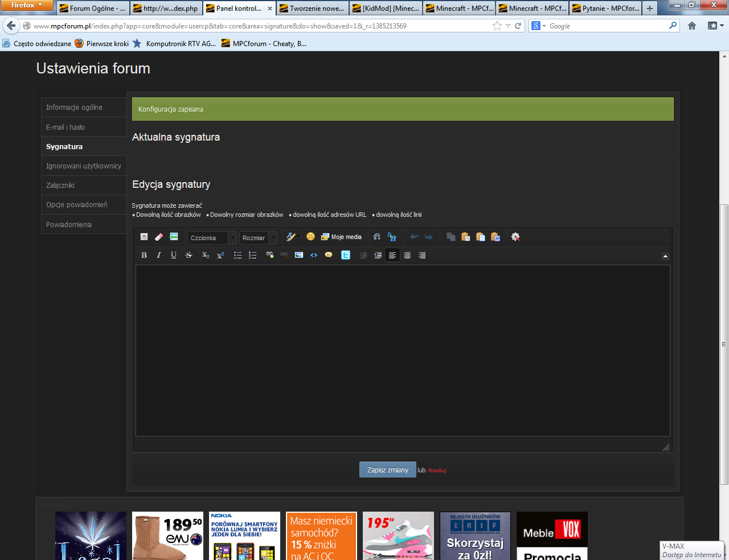Screen dimensions: 729x560
Task: Undo the last edit
Action: click(414, 237)
